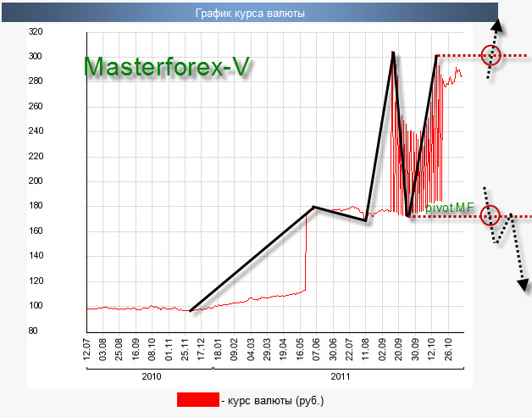Image resolution: width=532 pixels, height=417 pixels.
Task: Click the y-axis value 220
Action: [x=36, y=156]
